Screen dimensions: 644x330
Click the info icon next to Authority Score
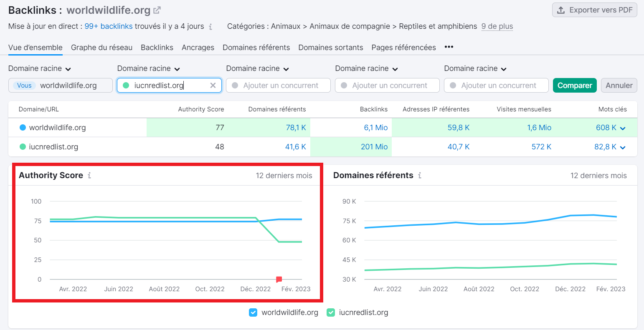coord(89,176)
